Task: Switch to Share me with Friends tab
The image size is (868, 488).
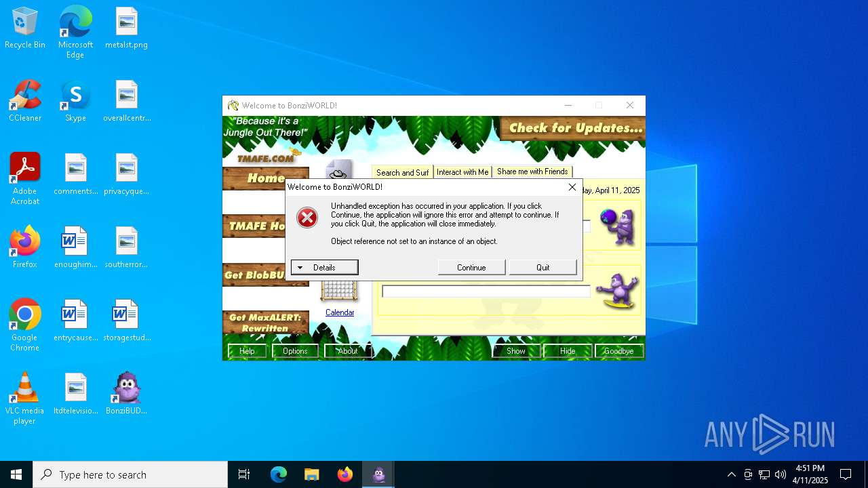Action: 532,171
